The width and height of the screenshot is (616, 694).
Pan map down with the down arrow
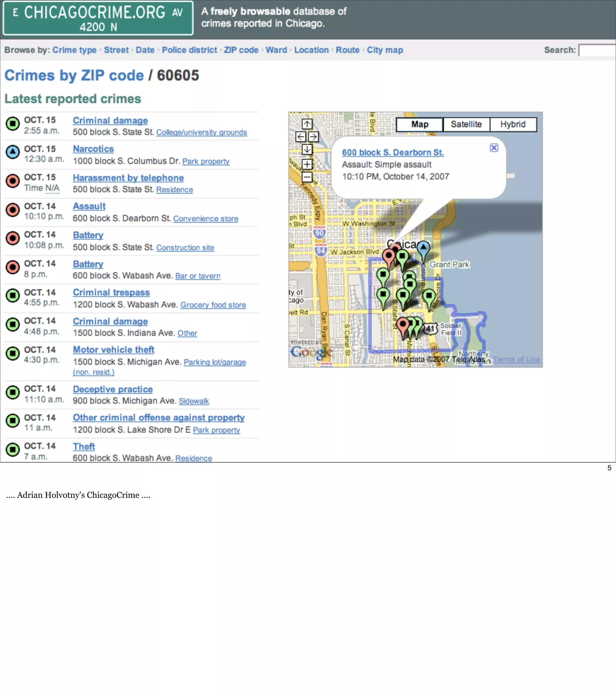pos(307,149)
